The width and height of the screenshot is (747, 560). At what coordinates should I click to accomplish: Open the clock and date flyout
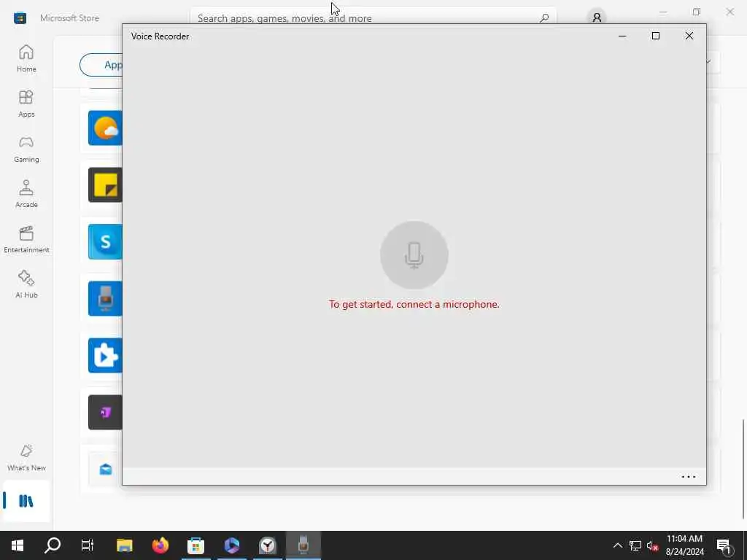684,545
